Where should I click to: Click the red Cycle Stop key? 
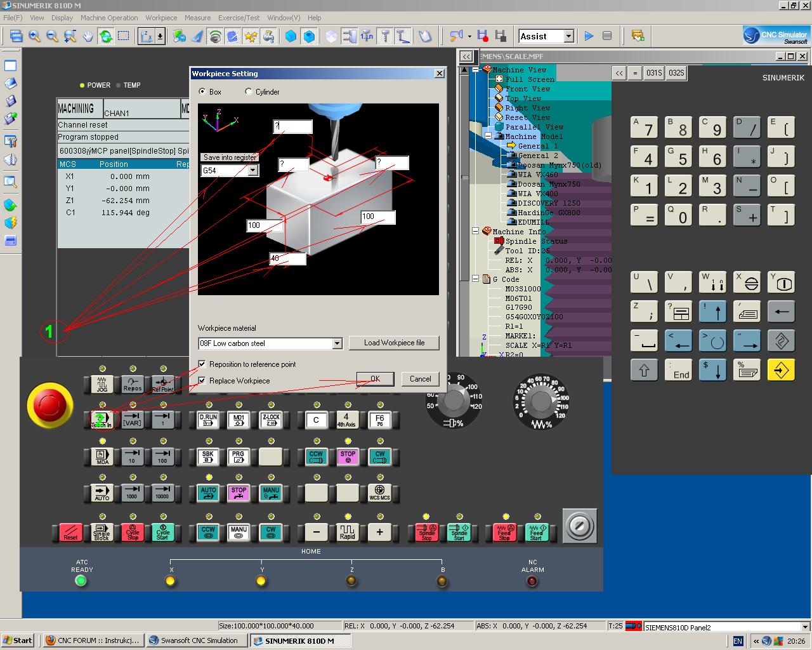tap(132, 532)
